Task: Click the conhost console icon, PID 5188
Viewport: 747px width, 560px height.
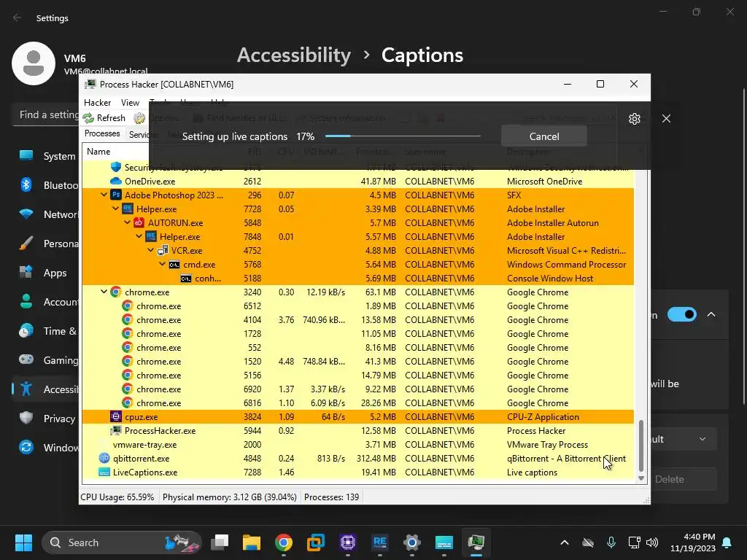Action: coord(186,278)
